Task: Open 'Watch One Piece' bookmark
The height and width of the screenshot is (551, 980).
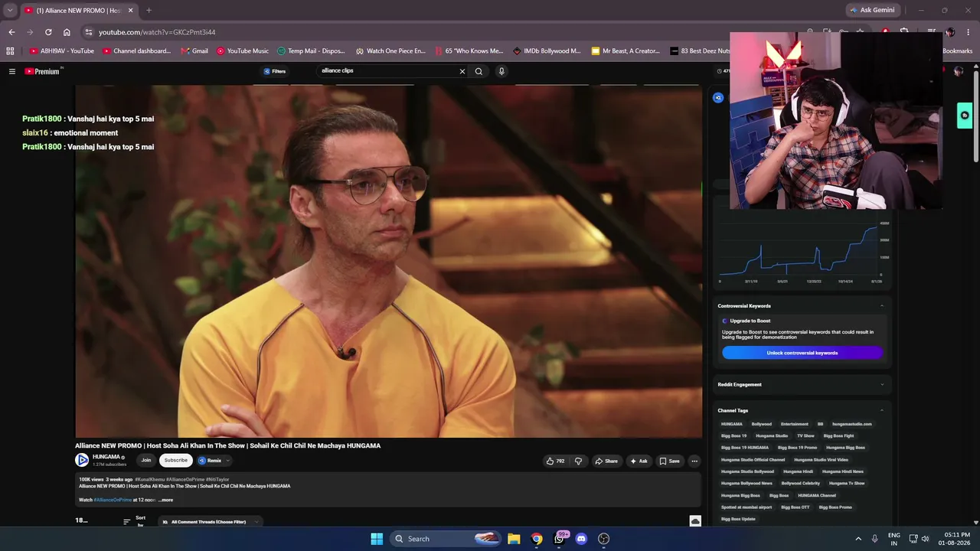Action: coord(390,51)
